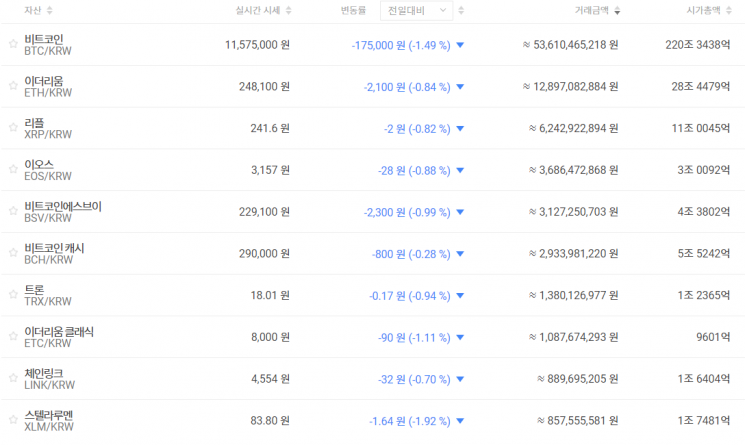Favorite the 트론 TRX/KRW star
Viewport: 745px width, 445px height.
[x=13, y=294]
